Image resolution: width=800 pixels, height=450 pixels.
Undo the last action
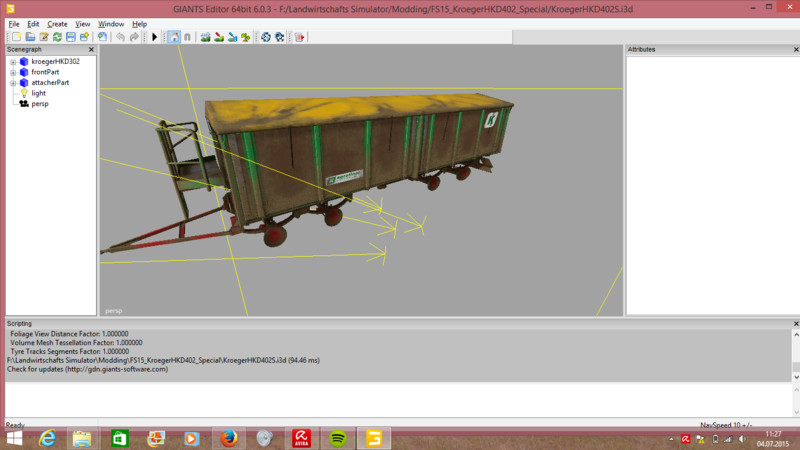pos(120,37)
